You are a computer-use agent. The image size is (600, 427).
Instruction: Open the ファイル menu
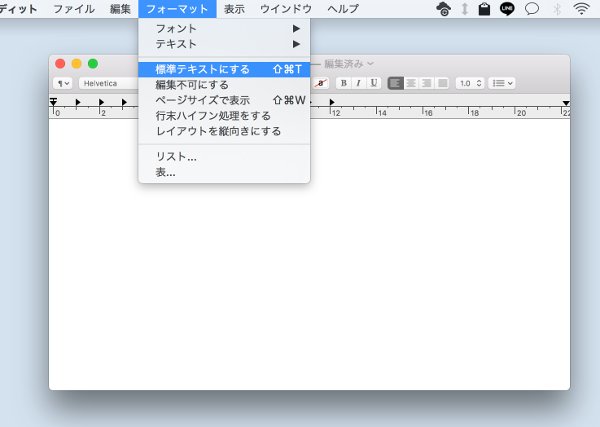74,9
